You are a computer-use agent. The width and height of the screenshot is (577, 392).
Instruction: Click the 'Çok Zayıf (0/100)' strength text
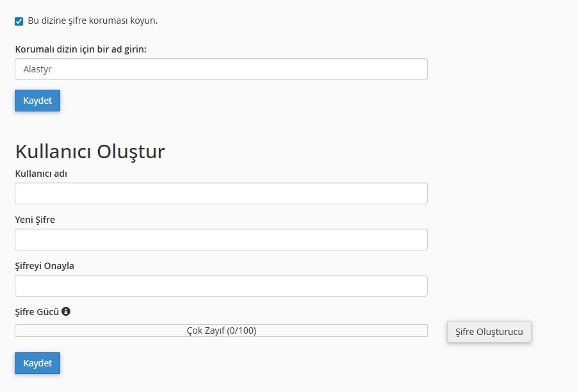[x=222, y=331]
